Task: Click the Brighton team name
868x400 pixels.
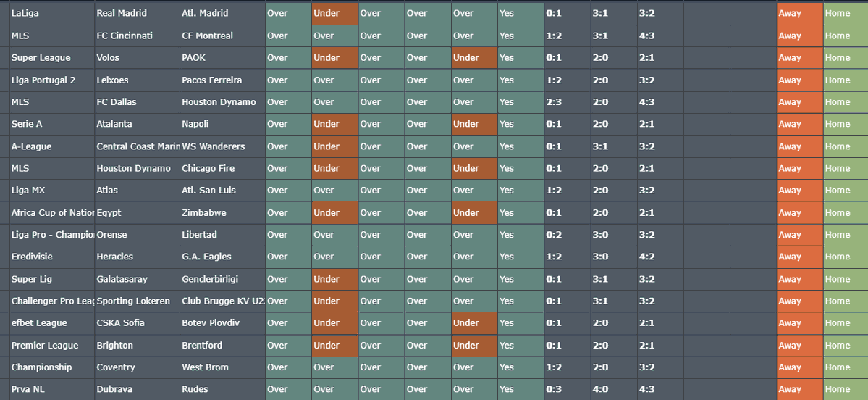Action: [x=114, y=345]
